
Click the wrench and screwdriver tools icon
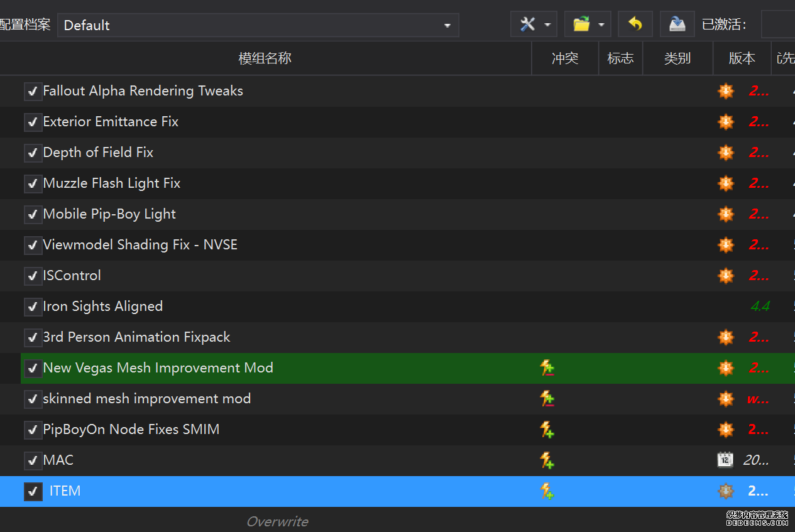tap(527, 24)
